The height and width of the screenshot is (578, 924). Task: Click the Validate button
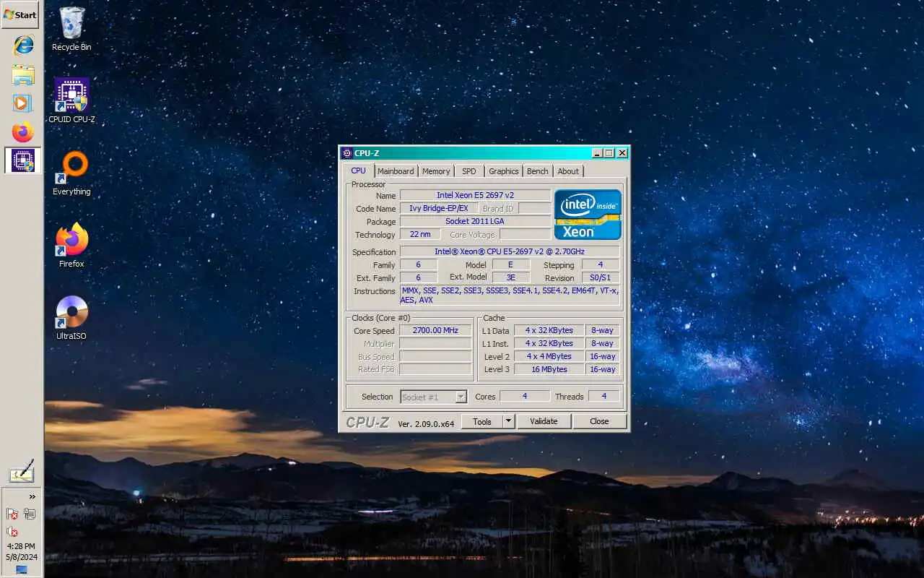click(x=544, y=421)
